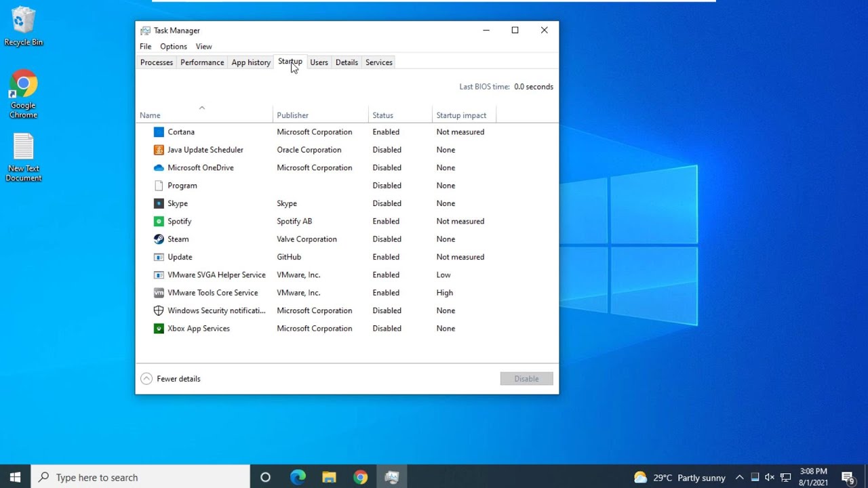The width and height of the screenshot is (868, 488).
Task: Click the green Spotify icon
Action: 159,221
